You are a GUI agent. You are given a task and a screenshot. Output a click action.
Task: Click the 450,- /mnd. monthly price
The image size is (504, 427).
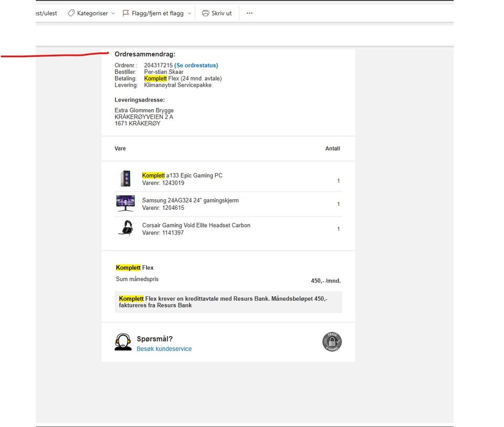325,281
